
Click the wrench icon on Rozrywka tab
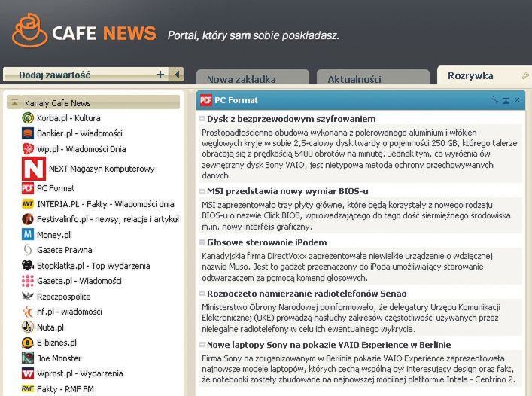[x=525, y=76]
